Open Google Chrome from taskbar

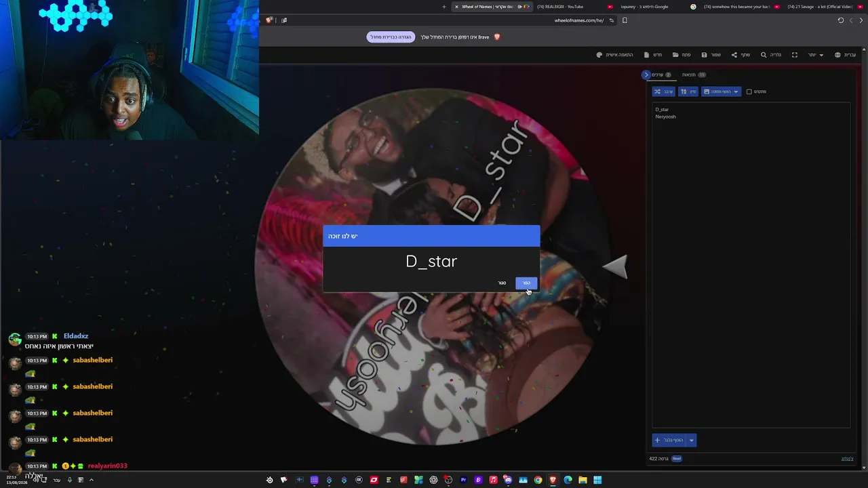point(538,480)
